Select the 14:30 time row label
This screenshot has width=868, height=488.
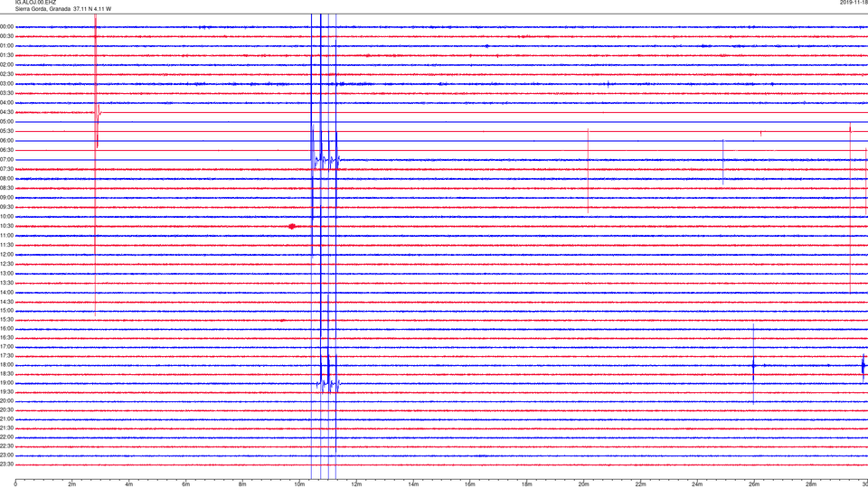click(6, 302)
